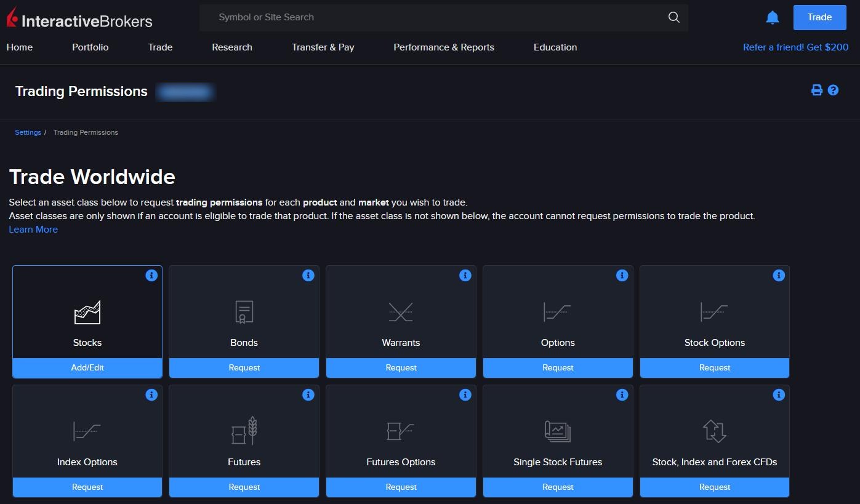
Task: Open Transfer & Pay menu
Action: [x=323, y=47]
